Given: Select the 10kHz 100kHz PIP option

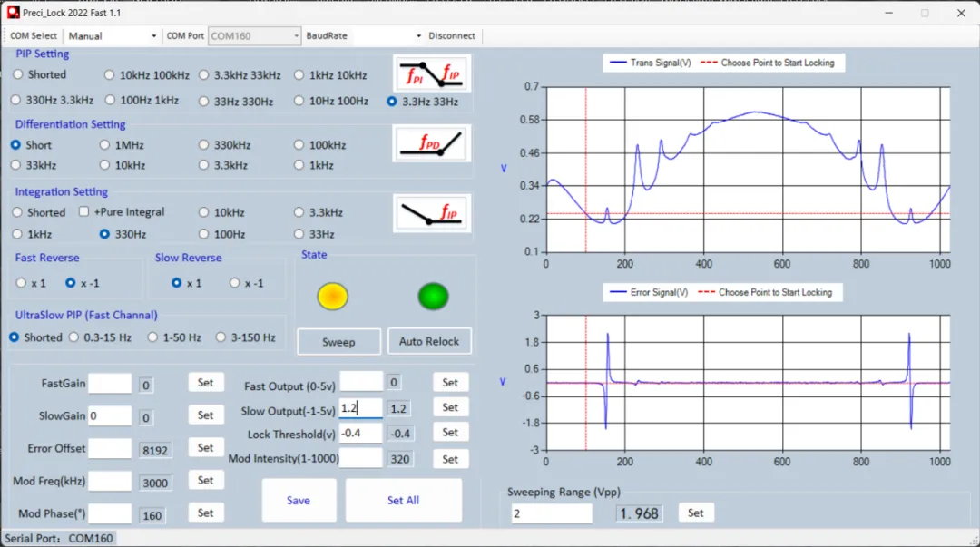Looking at the screenshot, I should 110,75.
